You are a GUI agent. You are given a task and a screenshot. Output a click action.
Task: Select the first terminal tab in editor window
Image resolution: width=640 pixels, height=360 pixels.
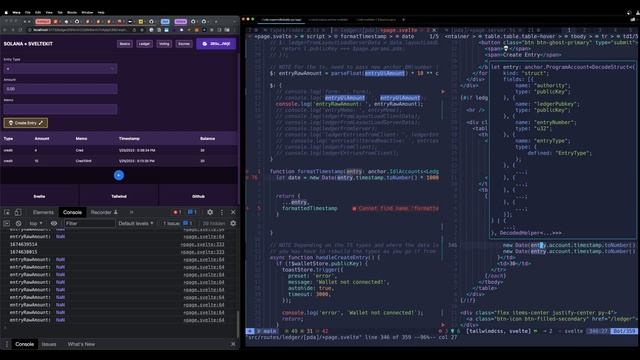pos(281,19)
